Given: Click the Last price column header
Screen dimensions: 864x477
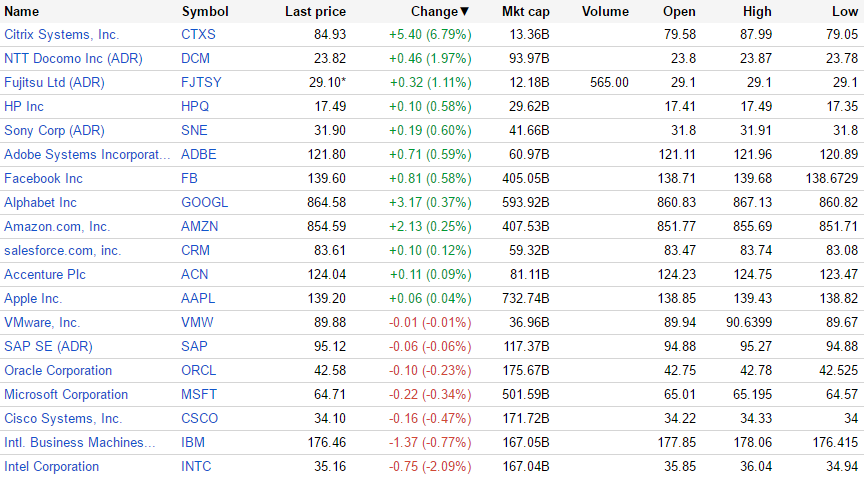Looking at the screenshot, I should 315,12.
